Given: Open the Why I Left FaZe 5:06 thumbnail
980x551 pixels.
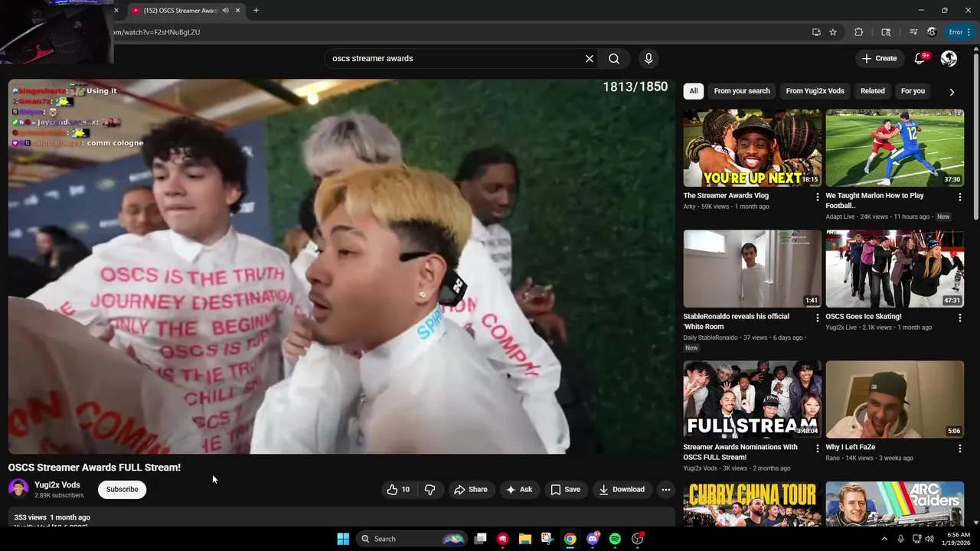Looking at the screenshot, I should 895,399.
